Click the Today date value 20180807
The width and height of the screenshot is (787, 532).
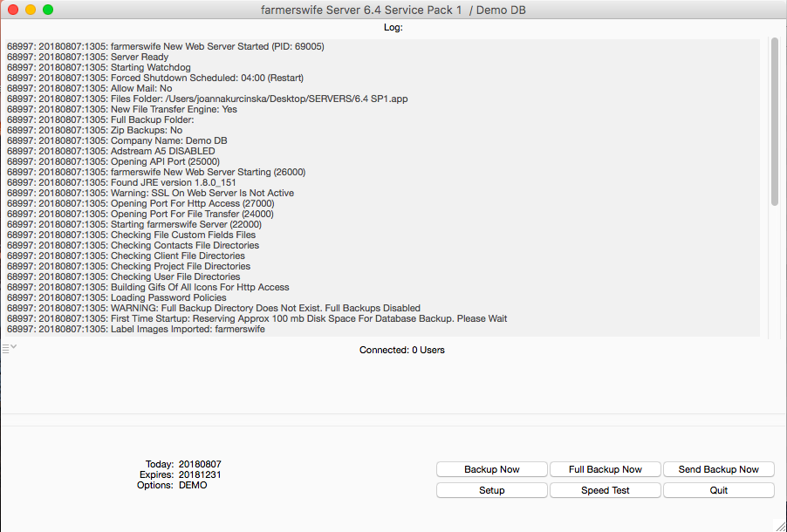coord(200,464)
